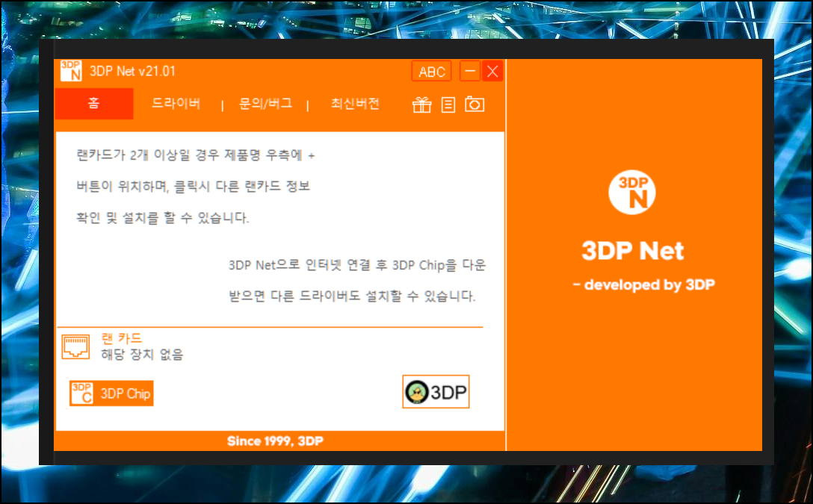Open the 문의/버그 tab
813x504 pixels.
coord(265,104)
